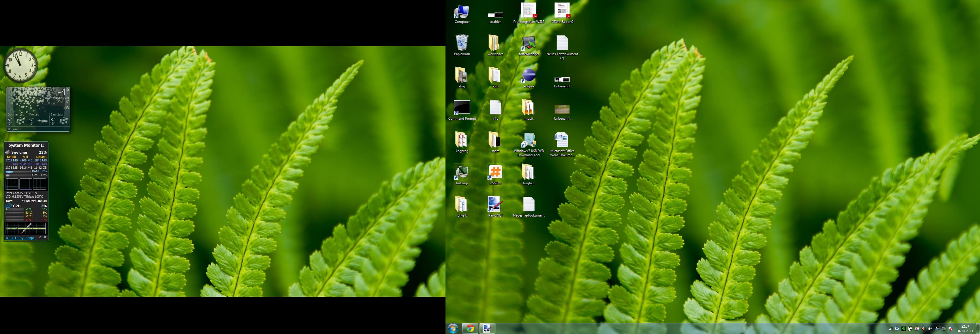Click the Paint.NET taskbar button
Image resolution: width=980 pixels, height=334 pixels.
click(487, 328)
